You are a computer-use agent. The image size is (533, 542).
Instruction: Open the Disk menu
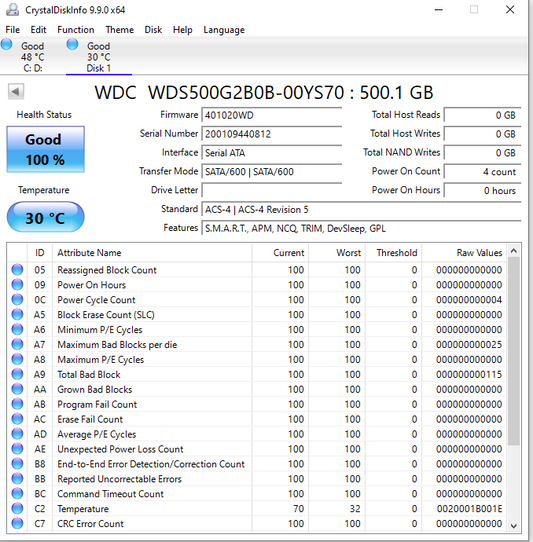[x=153, y=30]
